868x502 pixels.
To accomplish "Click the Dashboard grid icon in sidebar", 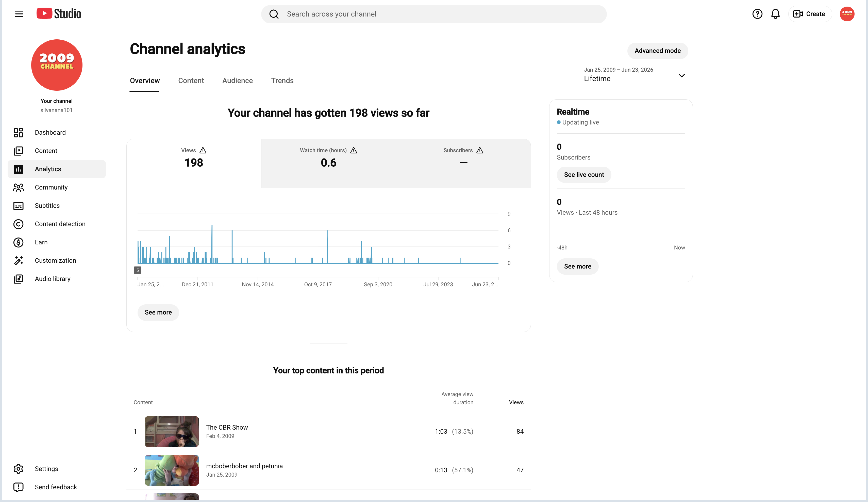I will tap(18, 132).
